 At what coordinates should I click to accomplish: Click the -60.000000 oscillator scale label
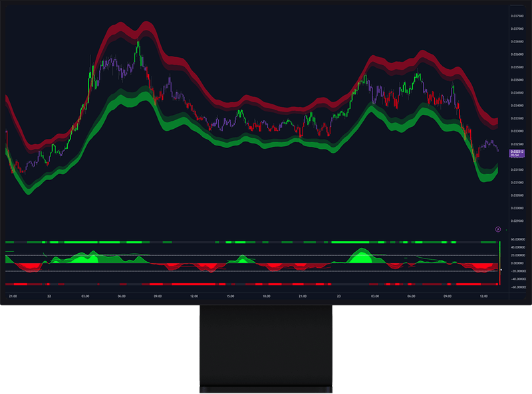point(518,286)
